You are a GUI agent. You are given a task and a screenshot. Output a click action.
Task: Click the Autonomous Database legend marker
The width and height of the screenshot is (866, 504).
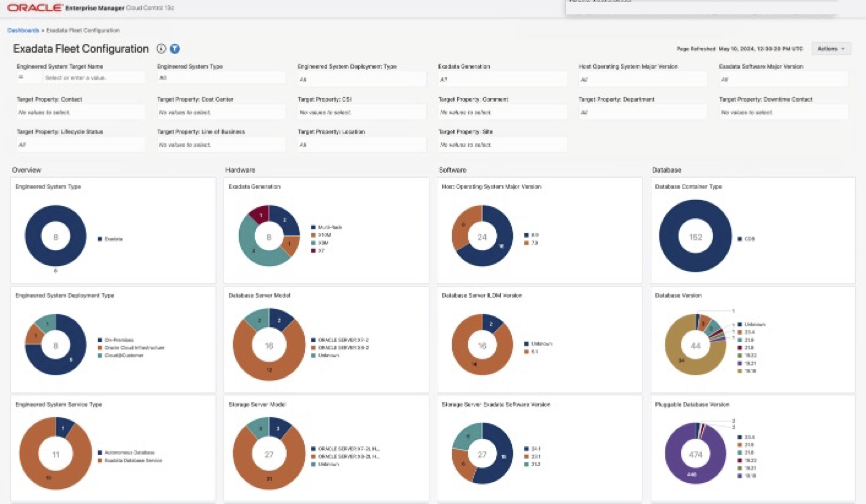[100, 453]
